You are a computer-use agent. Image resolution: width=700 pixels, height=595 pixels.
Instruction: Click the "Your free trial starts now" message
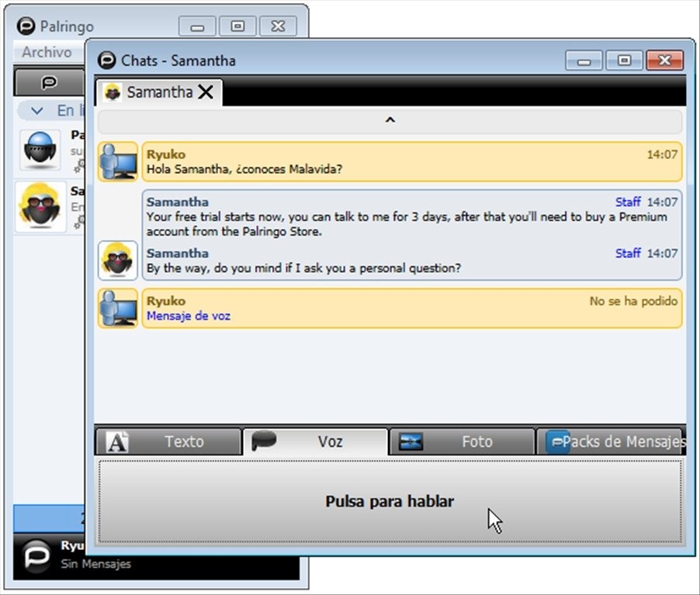[x=407, y=224]
